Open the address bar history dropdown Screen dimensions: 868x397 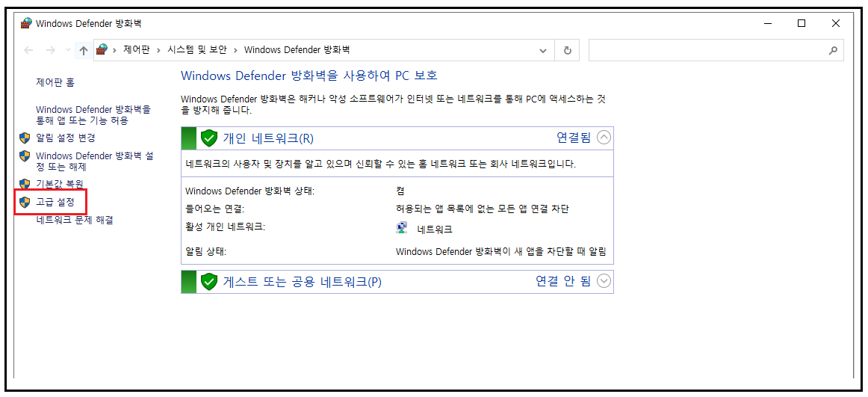point(543,50)
